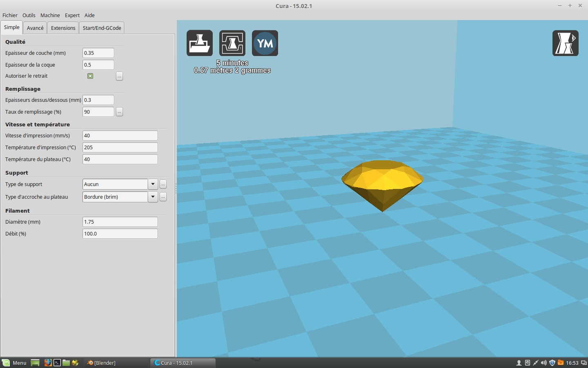Expand the Type d'accroche au plateau dropdown
This screenshot has width=588, height=368.
pyautogui.click(x=153, y=197)
